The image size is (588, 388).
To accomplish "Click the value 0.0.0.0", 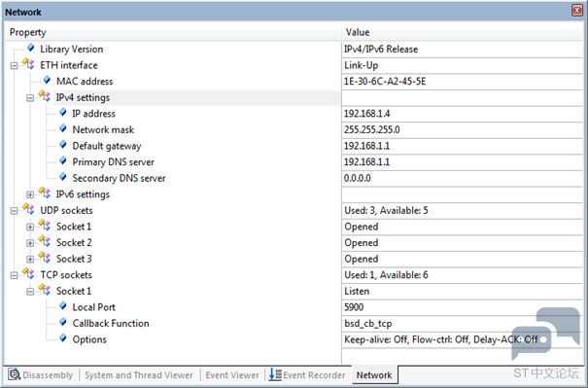I will (x=357, y=178).
